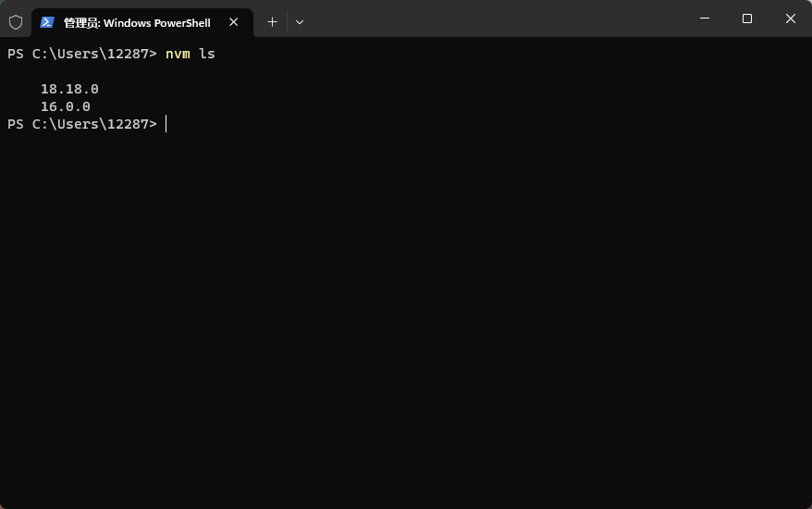Viewport: 812px width, 509px height.
Task: Maximize the terminal window
Action: click(x=746, y=19)
